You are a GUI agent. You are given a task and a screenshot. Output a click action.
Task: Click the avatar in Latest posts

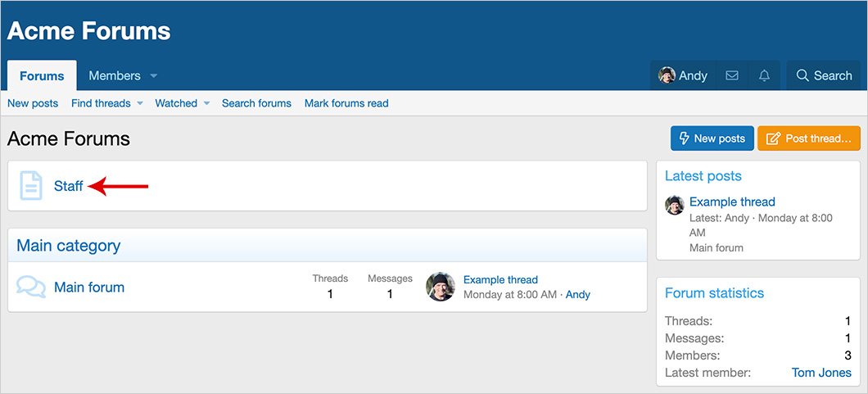click(x=674, y=206)
